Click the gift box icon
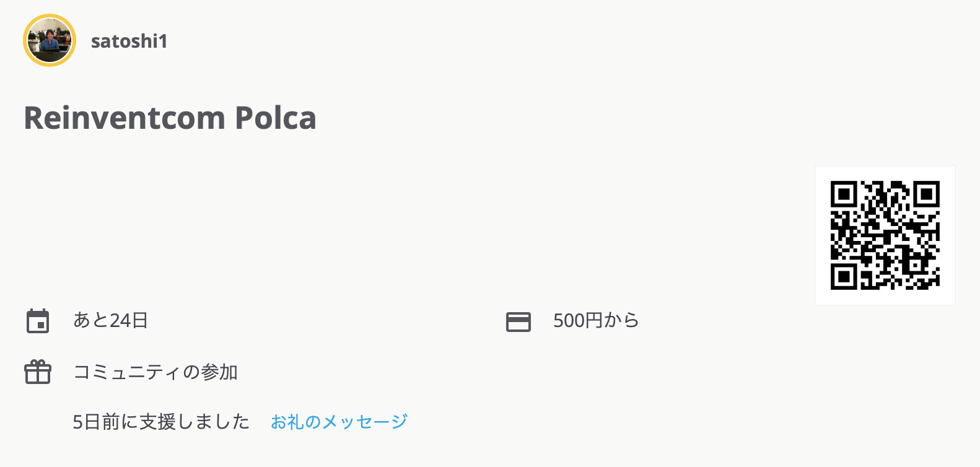Viewport: 980px width, 467px height. (38, 372)
